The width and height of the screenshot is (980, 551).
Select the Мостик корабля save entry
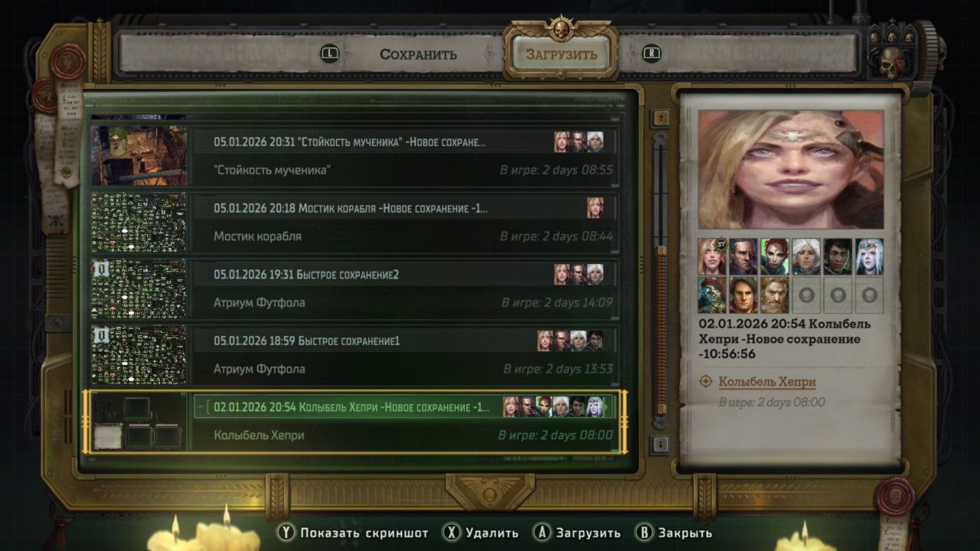point(354,222)
